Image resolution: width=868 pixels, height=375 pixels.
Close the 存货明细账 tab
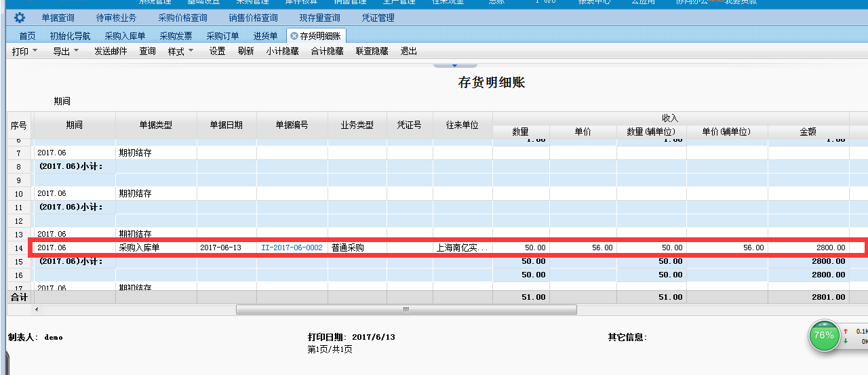pos(294,36)
